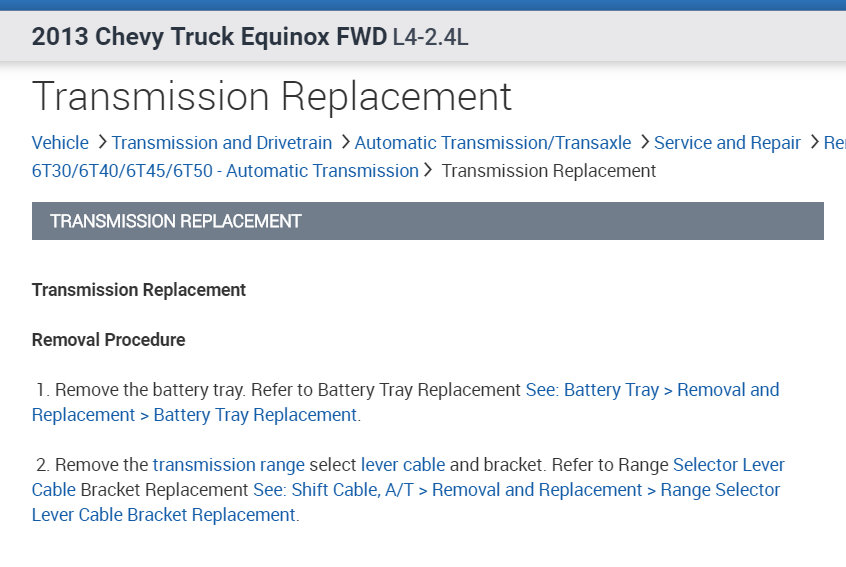846x567 pixels.
Task: Click the gray TRANSMISSION REPLACEMENT section header
Action: pyautogui.click(x=427, y=221)
